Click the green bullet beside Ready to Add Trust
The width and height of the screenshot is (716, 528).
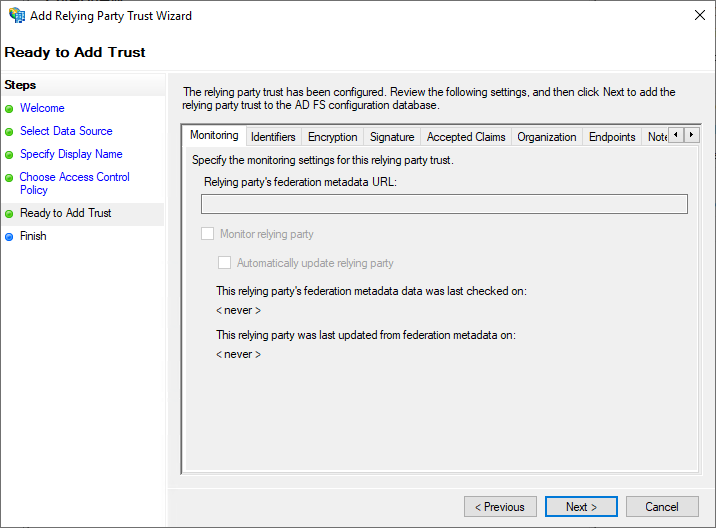(9, 213)
